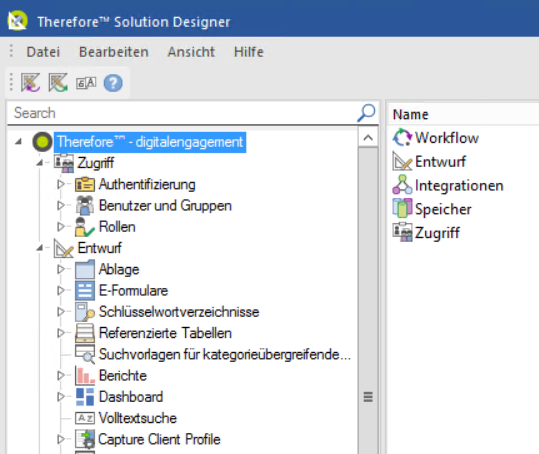Select 'Suchvorlagen für kategorieübergreifende...' label
Image resolution: width=539 pixels, height=454 pixels.
coord(224,354)
